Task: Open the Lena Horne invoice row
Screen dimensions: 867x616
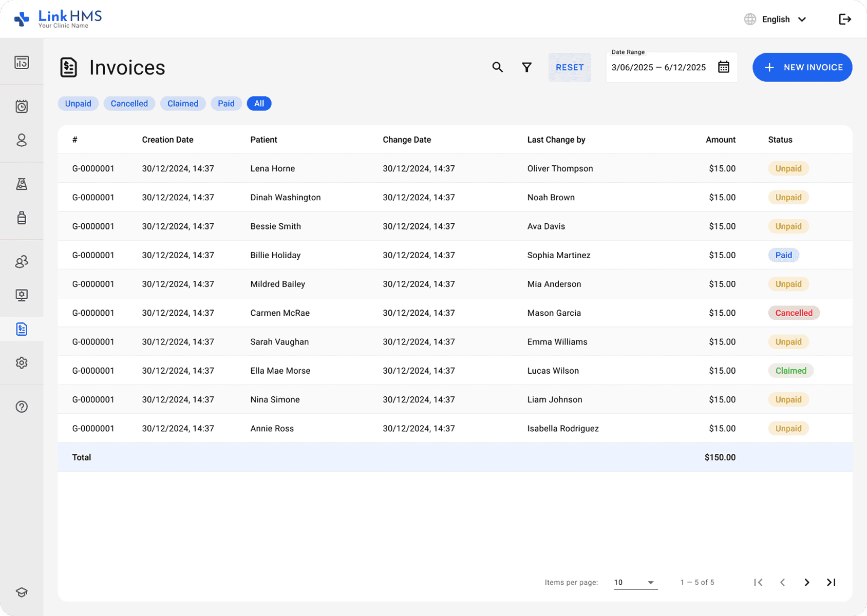Action: point(455,168)
